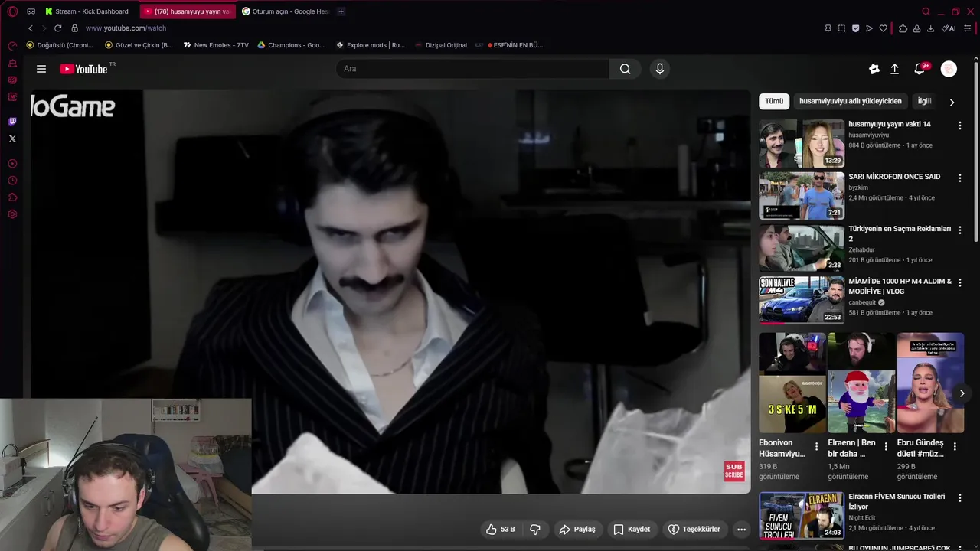Switch to Stream - Kick Dashboard tab
Viewport: 980px width, 551px height.
(x=87, y=11)
